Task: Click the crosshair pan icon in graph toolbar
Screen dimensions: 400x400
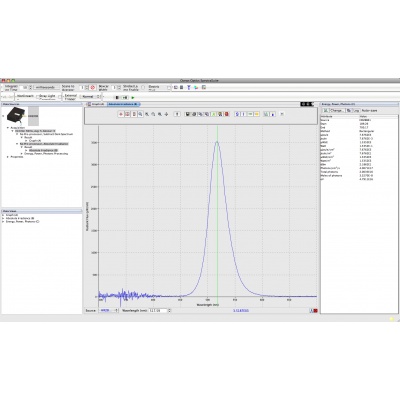Action: [166, 114]
